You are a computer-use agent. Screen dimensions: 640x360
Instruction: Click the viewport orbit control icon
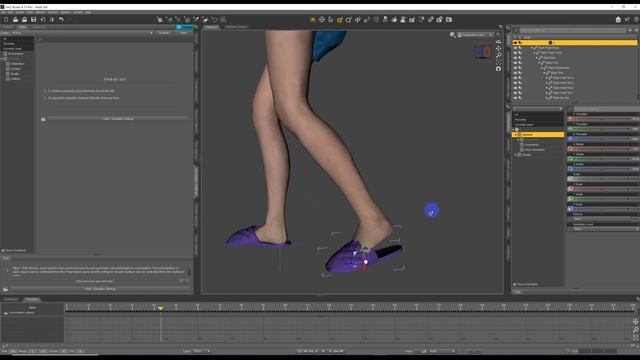(x=498, y=42)
